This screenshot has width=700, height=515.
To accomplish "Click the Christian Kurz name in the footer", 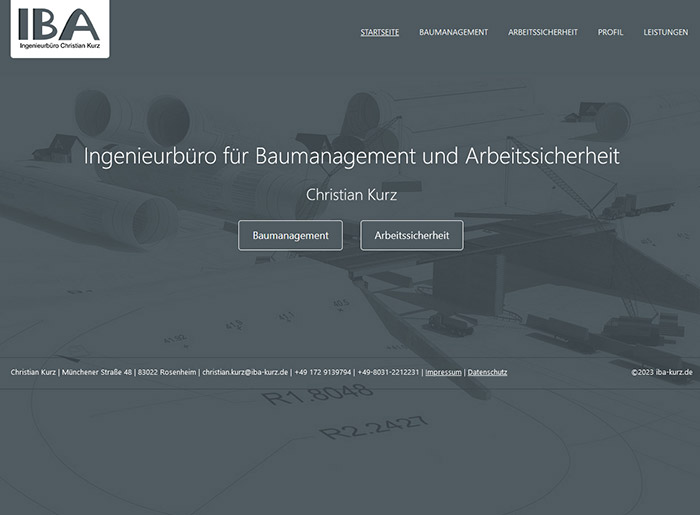I will tap(33, 372).
